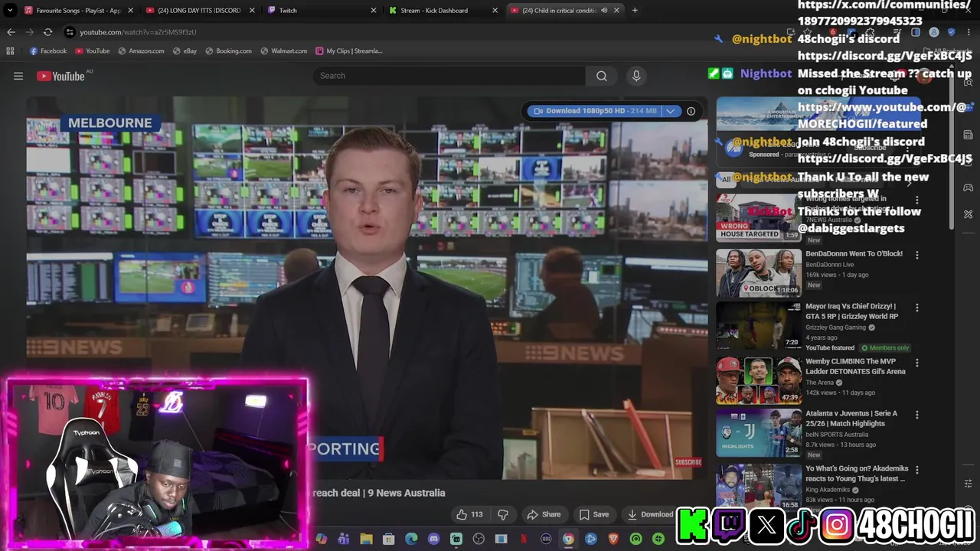This screenshot has width=980, height=551.
Task: Open House Targeted 7NEWS video thumbnail
Action: point(759,217)
